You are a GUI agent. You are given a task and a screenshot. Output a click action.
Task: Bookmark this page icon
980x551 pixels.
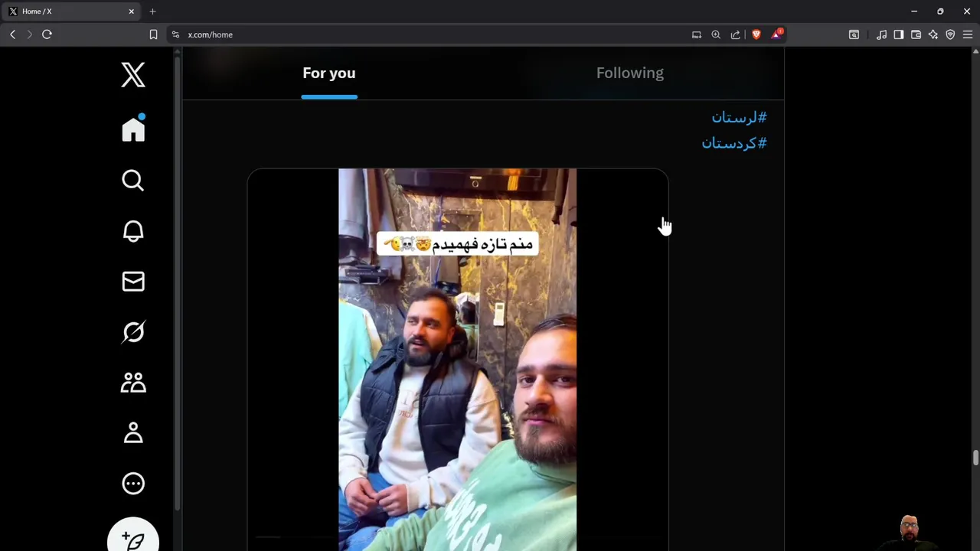(x=153, y=34)
